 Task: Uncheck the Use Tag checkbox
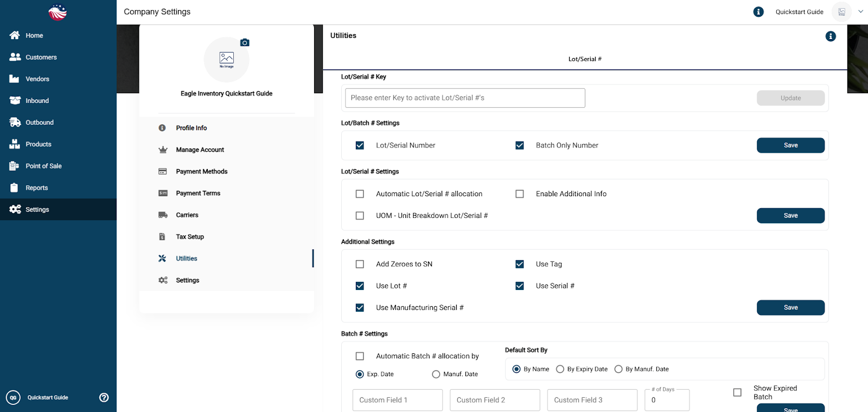pos(520,264)
